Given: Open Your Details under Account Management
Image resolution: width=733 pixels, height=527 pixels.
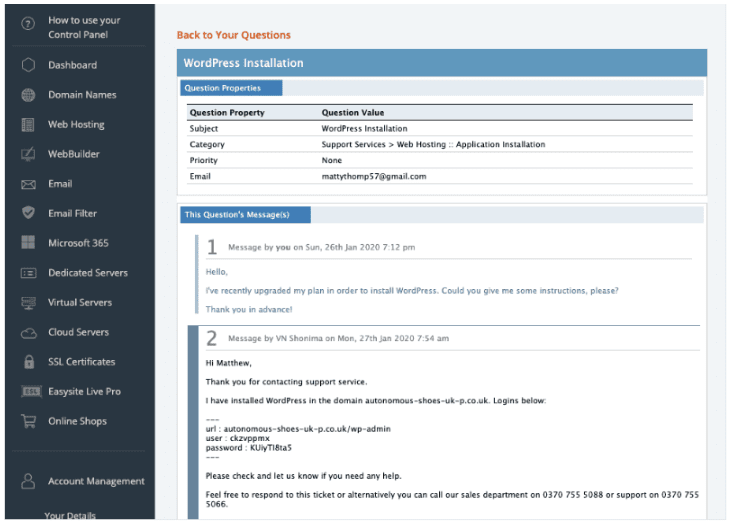Looking at the screenshot, I should 70,515.
